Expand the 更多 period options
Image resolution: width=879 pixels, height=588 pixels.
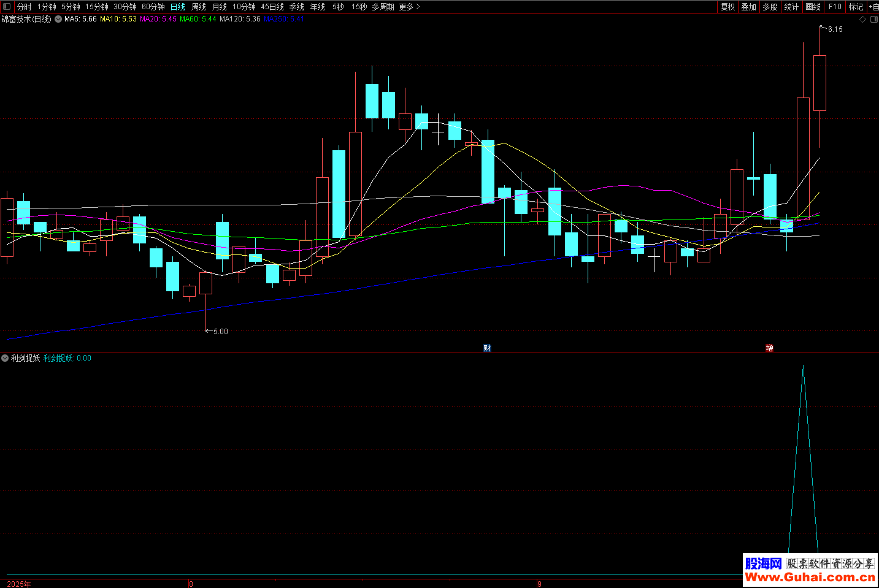[x=409, y=7]
